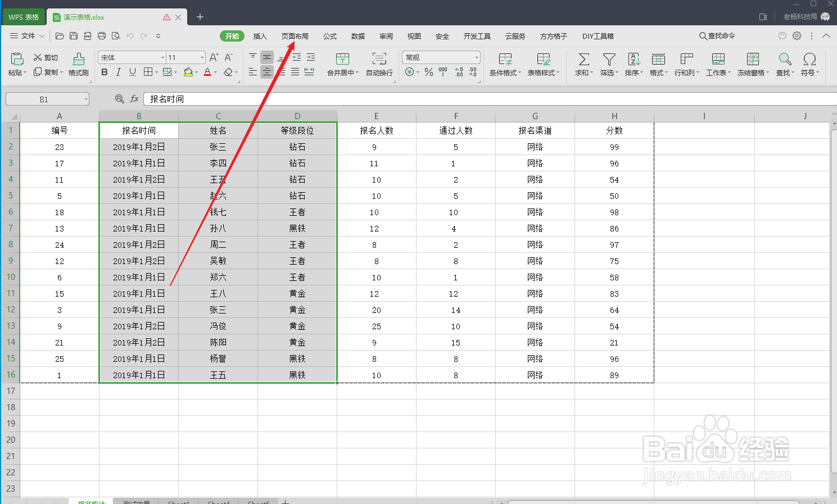Open the font size 11 dropdown

(202, 57)
